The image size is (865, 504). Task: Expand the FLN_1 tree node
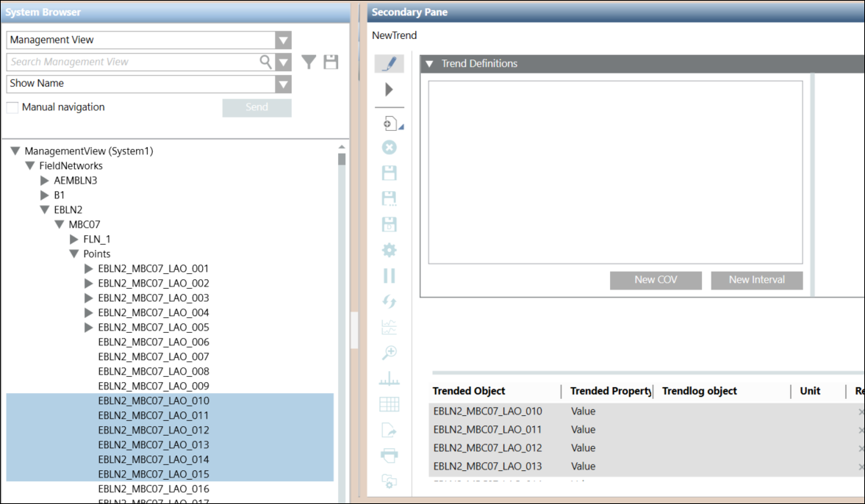click(x=74, y=240)
